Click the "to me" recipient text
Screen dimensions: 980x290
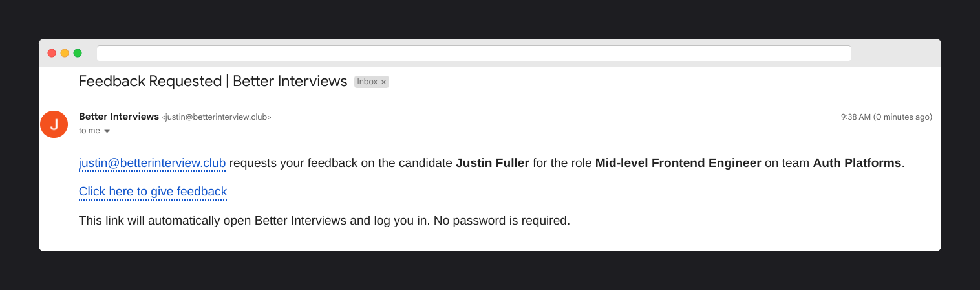[x=89, y=131]
